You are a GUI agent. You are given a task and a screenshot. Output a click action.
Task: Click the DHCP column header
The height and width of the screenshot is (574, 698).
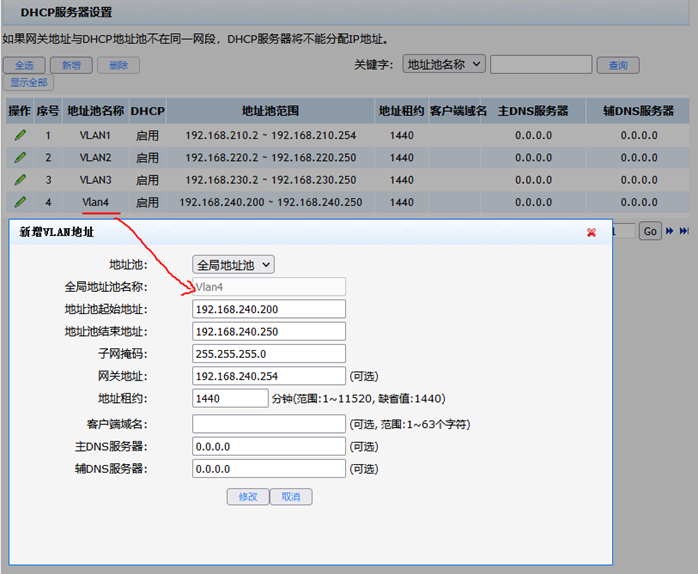pos(147,111)
